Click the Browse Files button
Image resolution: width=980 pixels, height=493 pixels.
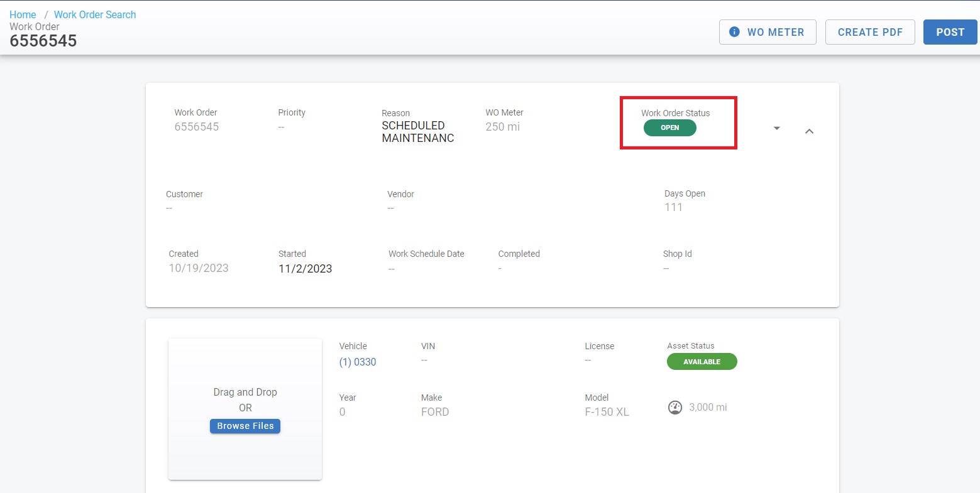245,426
